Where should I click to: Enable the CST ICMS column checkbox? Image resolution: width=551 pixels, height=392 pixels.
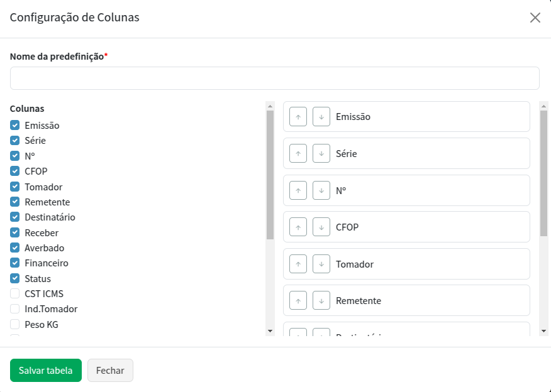point(15,294)
